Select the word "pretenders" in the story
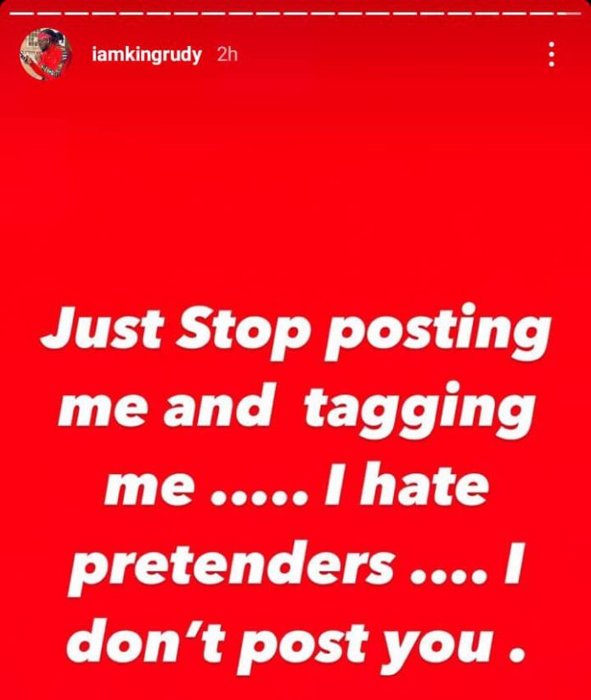The height and width of the screenshot is (700, 591). 231,566
